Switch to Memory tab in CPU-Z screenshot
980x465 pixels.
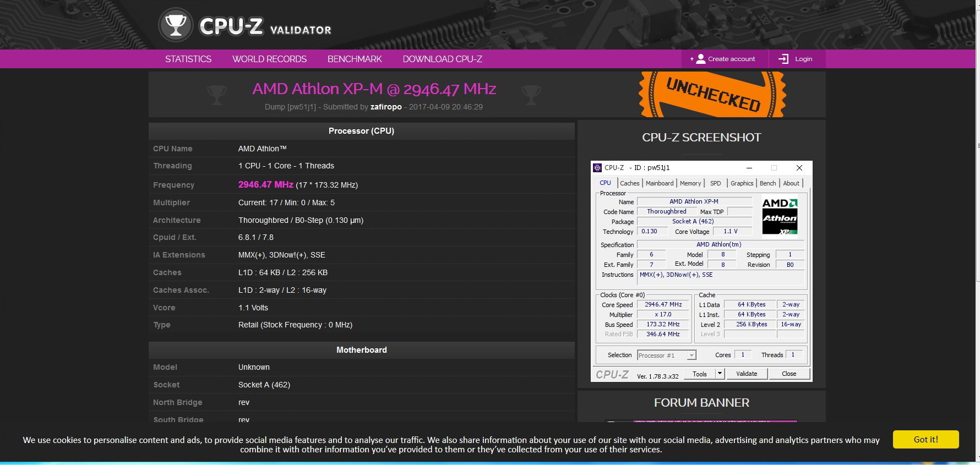(x=690, y=183)
